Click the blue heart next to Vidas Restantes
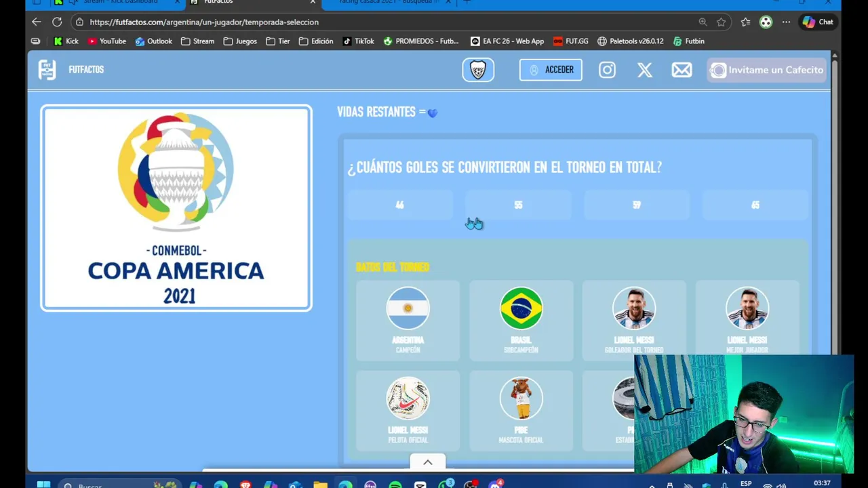This screenshot has width=868, height=488. point(433,113)
